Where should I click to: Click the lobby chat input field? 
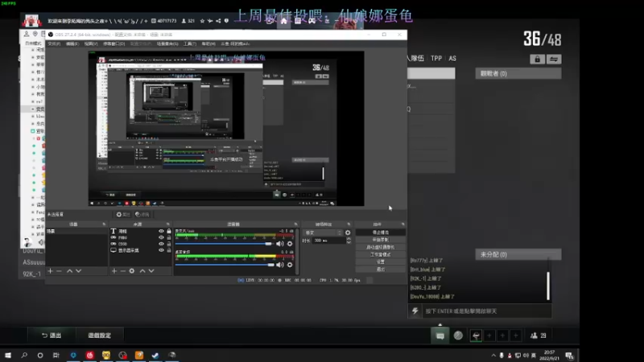point(486,311)
